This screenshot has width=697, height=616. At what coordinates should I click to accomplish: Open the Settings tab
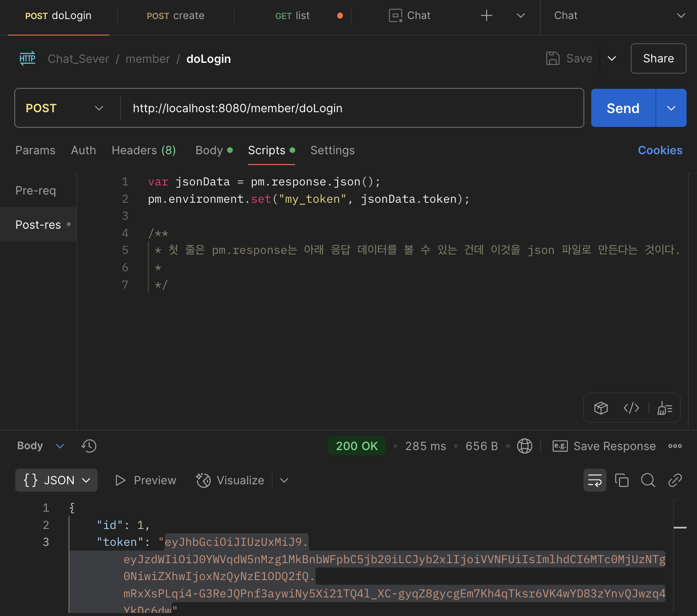[x=332, y=150]
